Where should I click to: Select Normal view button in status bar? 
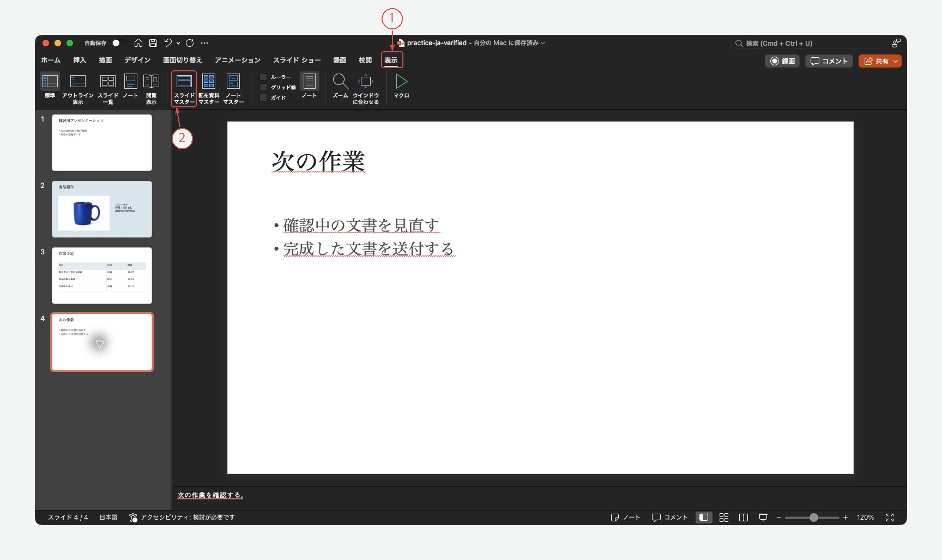[x=704, y=518]
